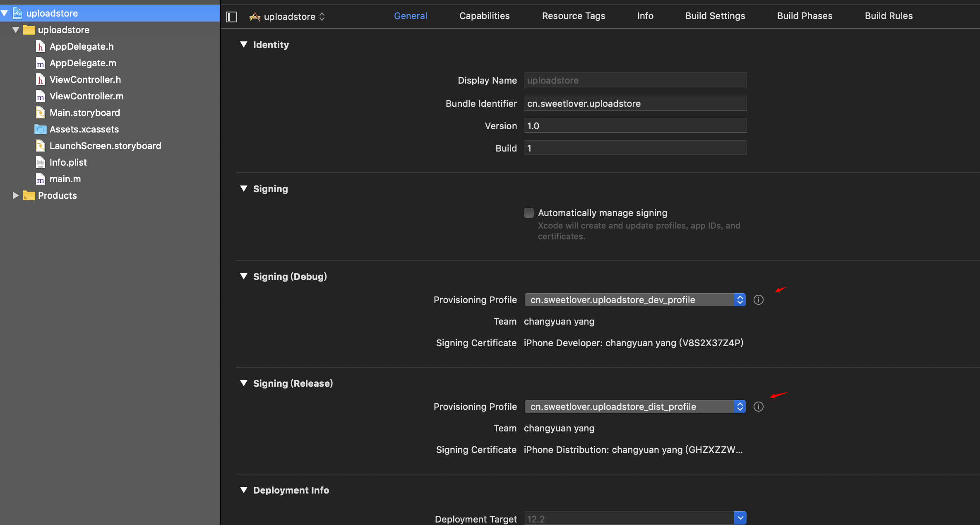Open the Debug Provisioning Profile dropdown

click(x=635, y=300)
